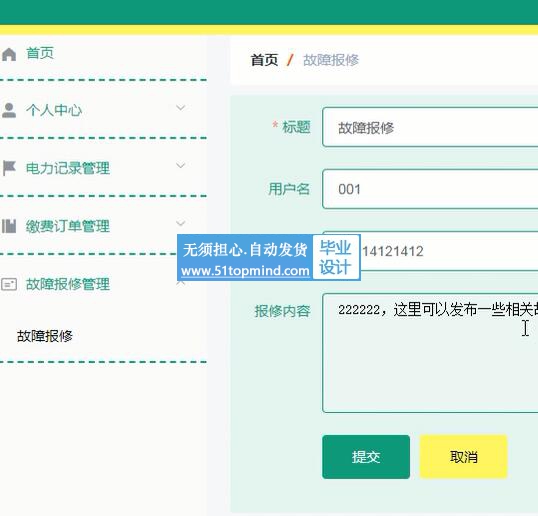This screenshot has height=516, width=538.
Task: Click the flag icon for 电力记录管理
Action: click(x=9, y=168)
